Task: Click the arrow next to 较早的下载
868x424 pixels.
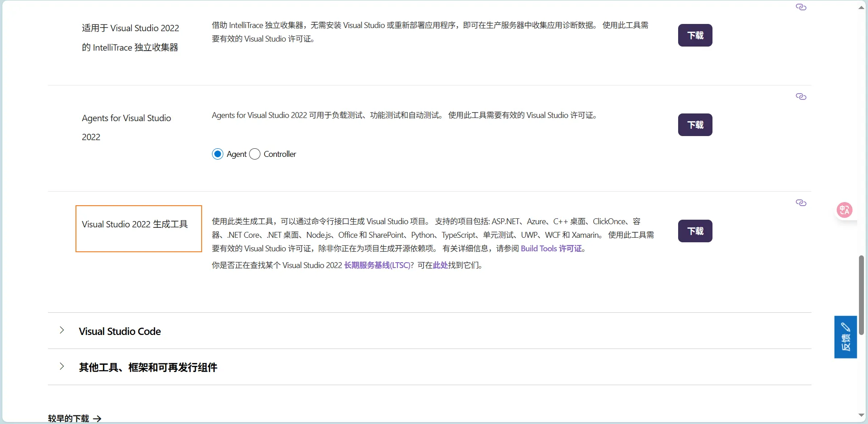Action: pyautogui.click(x=97, y=419)
